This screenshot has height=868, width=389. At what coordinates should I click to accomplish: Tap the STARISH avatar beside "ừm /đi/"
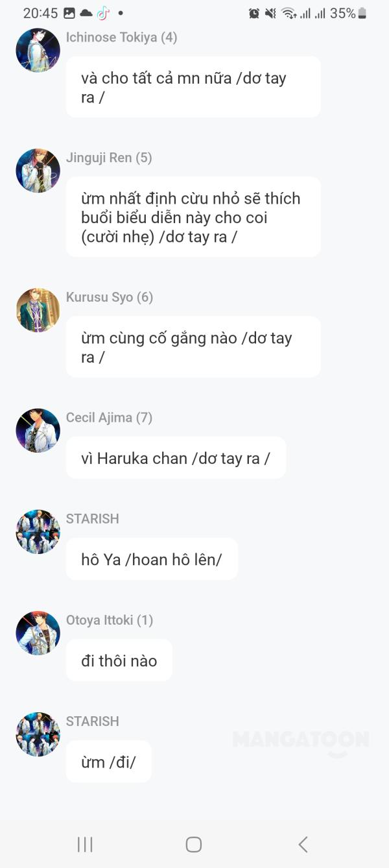[x=38, y=734]
